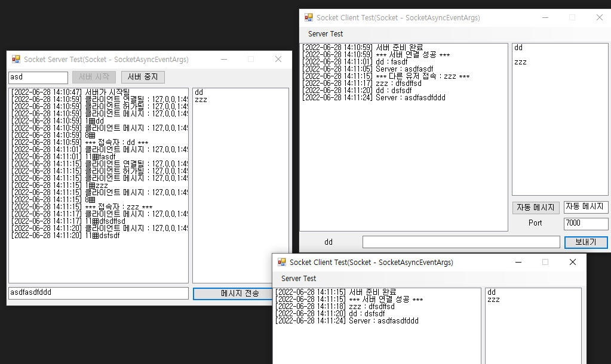Click the left 자동 메시지 button
The image size is (611, 364).
point(535,207)
